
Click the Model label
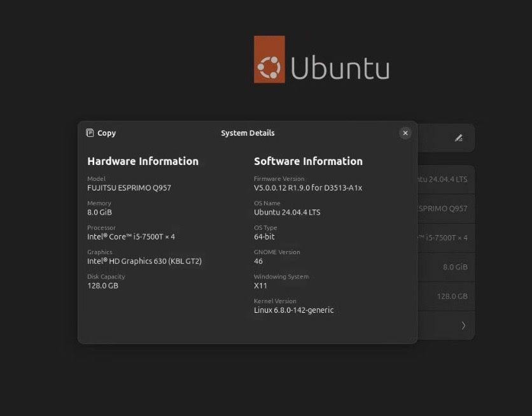coord(96,178)
